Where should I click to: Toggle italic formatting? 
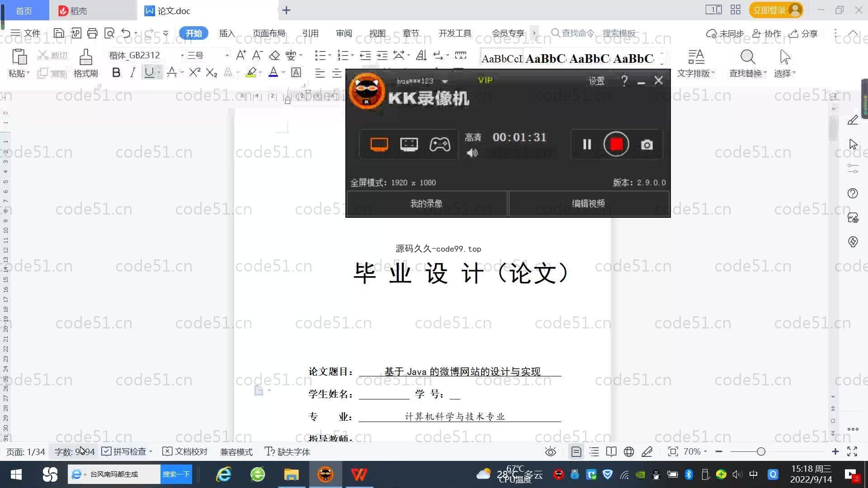(132, 72)
